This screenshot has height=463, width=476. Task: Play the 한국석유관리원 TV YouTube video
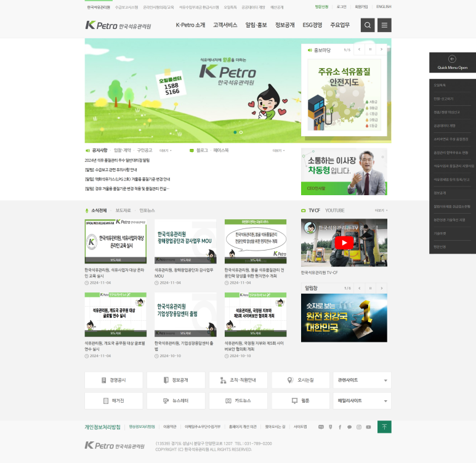[x=344, y=243]
